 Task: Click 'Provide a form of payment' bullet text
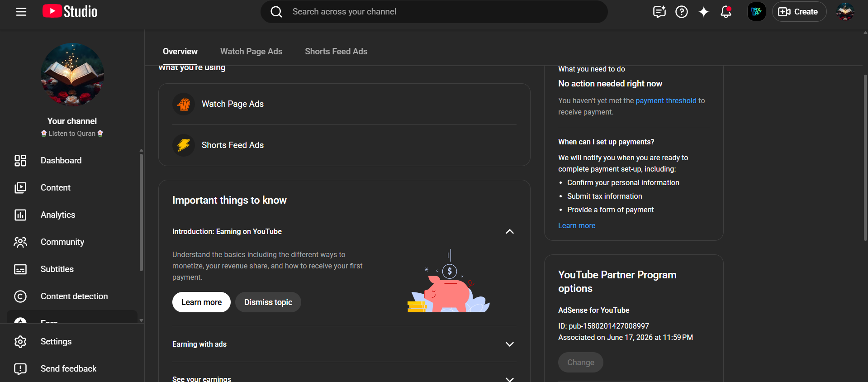611,210
